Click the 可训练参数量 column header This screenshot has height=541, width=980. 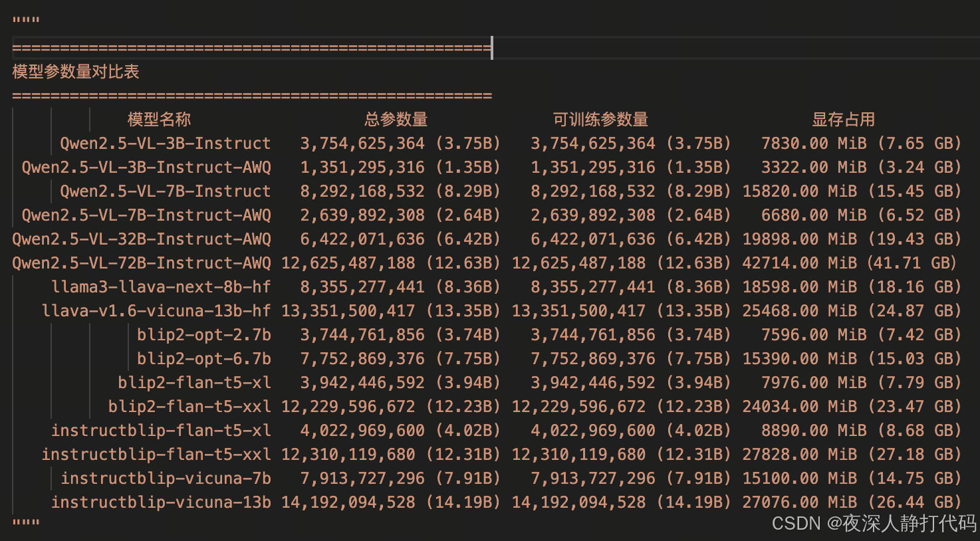[x=600, y=120]
